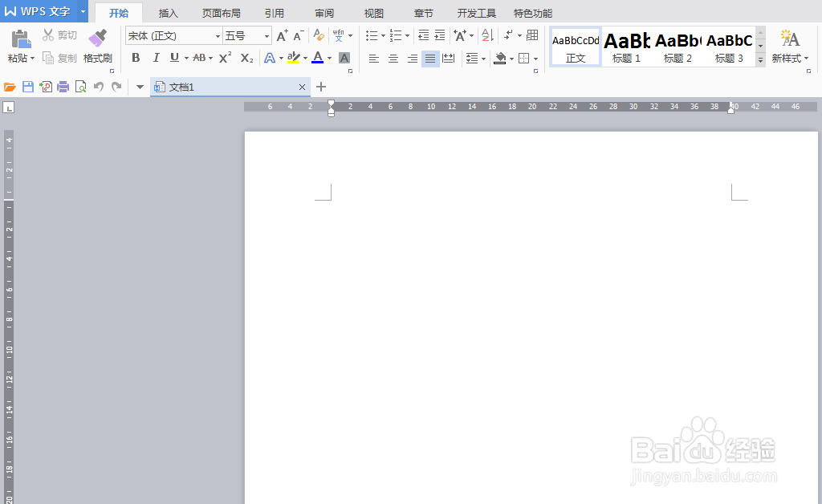
Task: Click the export to PDF icon
Action: tap(46, 87)
